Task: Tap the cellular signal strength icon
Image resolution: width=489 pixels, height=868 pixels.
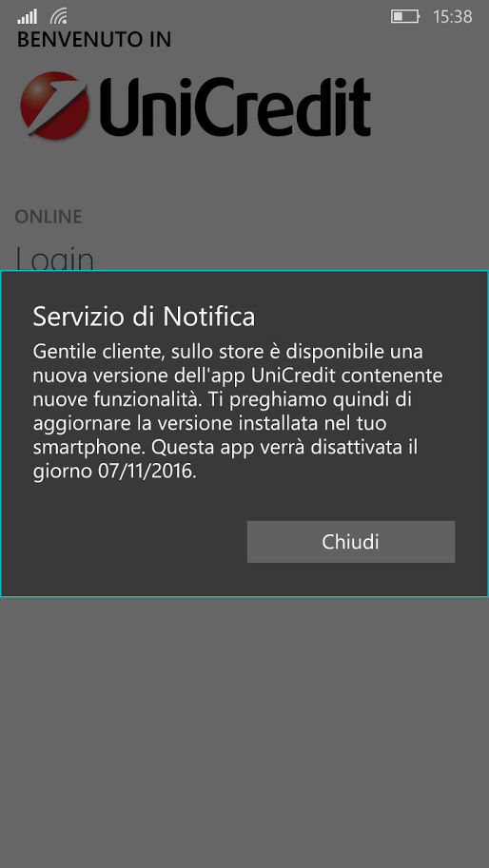Action: coord(27,17)
